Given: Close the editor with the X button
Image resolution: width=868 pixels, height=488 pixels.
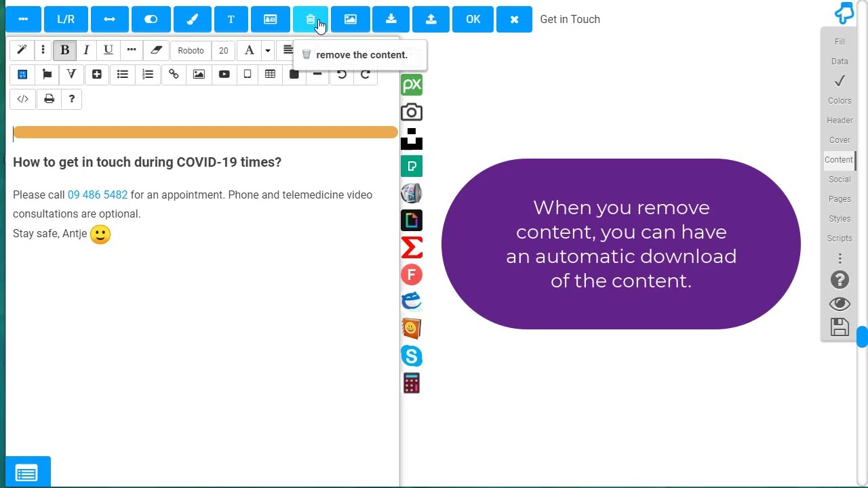Looking at the screenshot, I should (514, 20).
